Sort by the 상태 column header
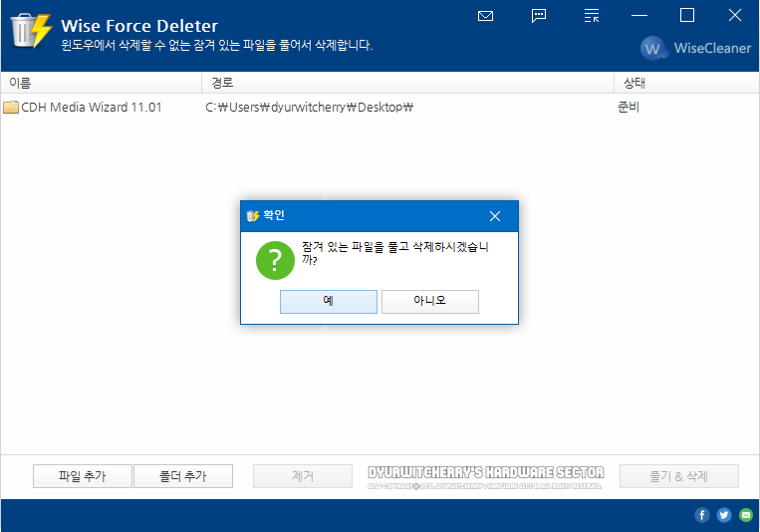 click(686, 83)
